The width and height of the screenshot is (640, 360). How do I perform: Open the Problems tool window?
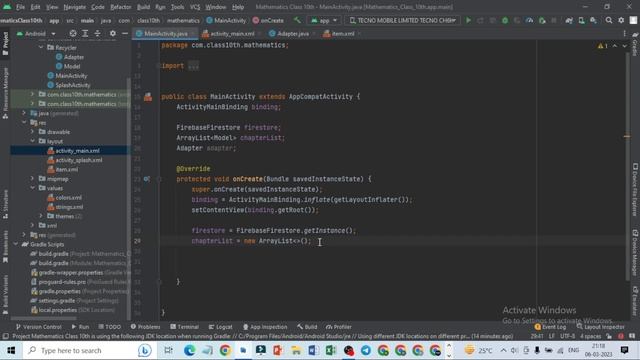coord(145,327)
